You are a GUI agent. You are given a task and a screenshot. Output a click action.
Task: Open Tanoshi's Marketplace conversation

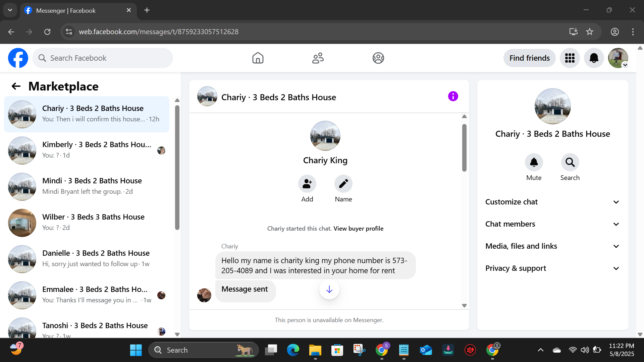click(87, 326)
